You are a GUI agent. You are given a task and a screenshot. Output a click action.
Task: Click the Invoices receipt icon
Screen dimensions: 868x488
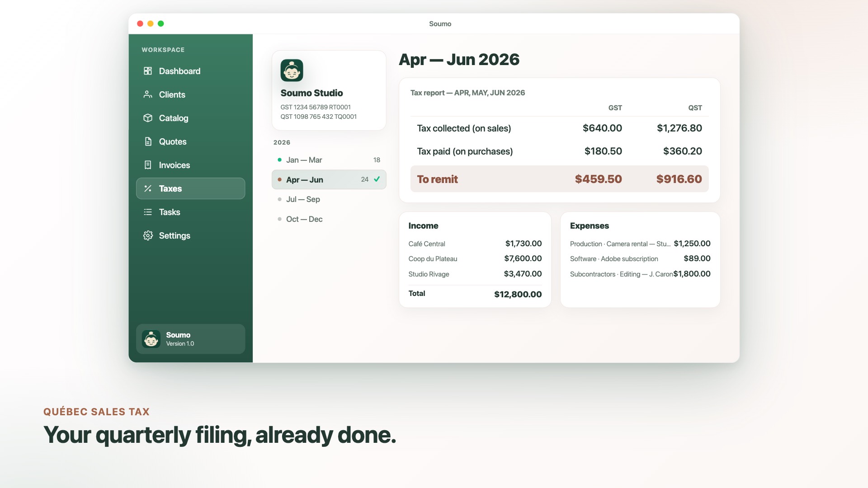pos(148,165)
